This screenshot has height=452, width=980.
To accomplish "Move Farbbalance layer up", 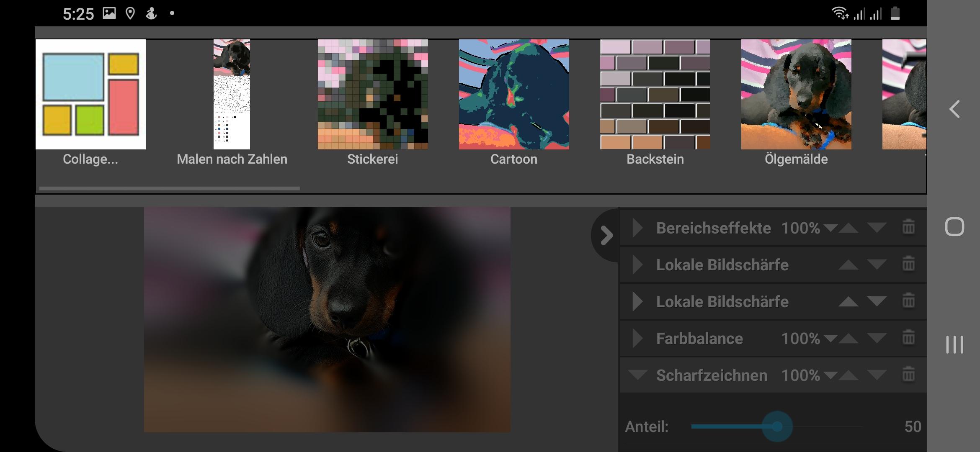I will pyautogui.click(x=848, y=339).
